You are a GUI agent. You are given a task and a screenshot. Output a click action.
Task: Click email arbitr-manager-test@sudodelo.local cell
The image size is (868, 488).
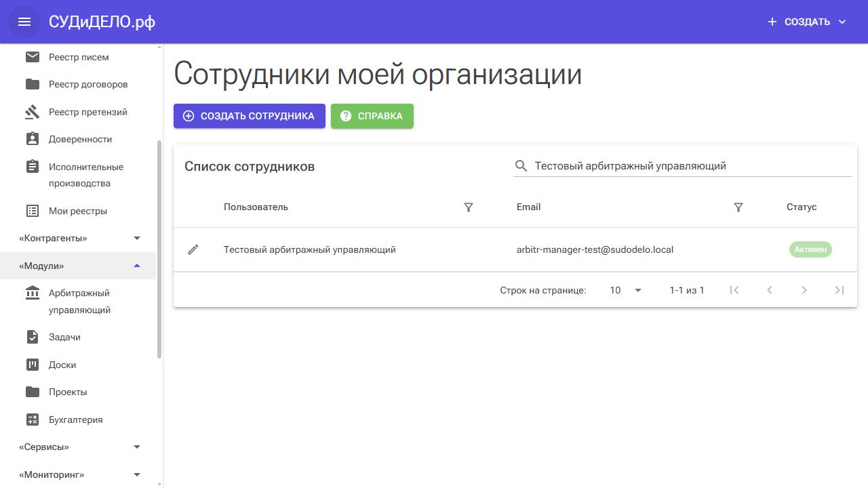(x=595, y=249)
